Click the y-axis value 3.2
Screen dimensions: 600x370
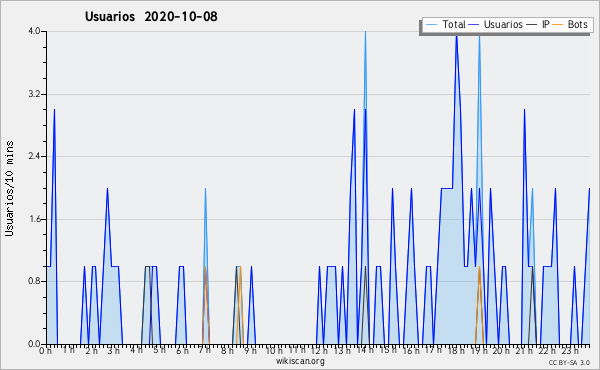pos(34,94)
